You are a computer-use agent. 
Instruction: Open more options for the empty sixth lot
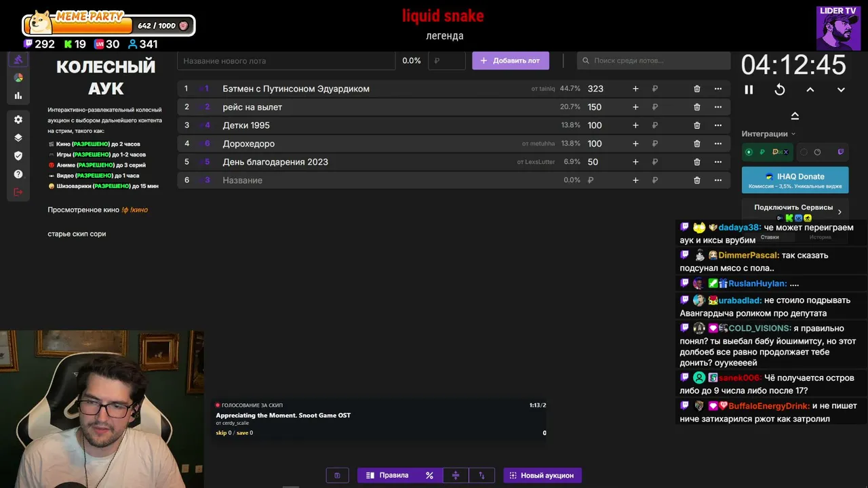(717, 180)
